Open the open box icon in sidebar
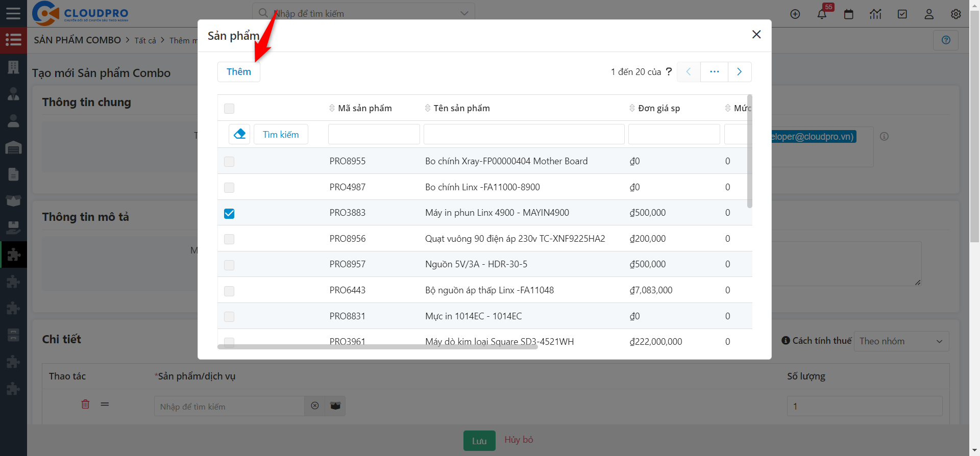980x456 pixels. [x=13, y=200]
